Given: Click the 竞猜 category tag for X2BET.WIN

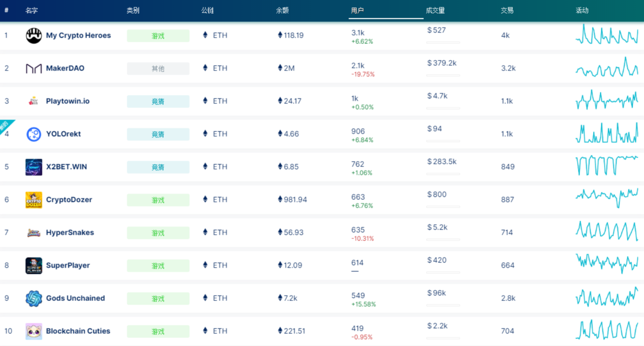Looking at the screenshot, I should (x=158, y=167).
